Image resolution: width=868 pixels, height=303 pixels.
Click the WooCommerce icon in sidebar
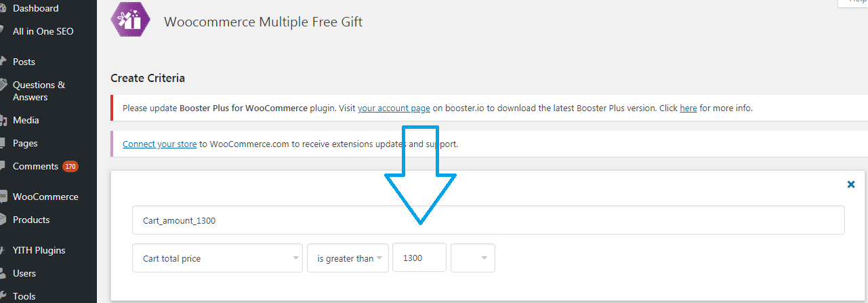click(3, 197)
